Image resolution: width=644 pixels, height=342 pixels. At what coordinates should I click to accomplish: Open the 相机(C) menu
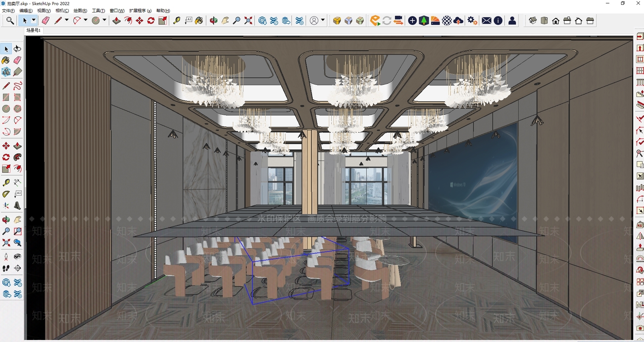click(62, 11)
